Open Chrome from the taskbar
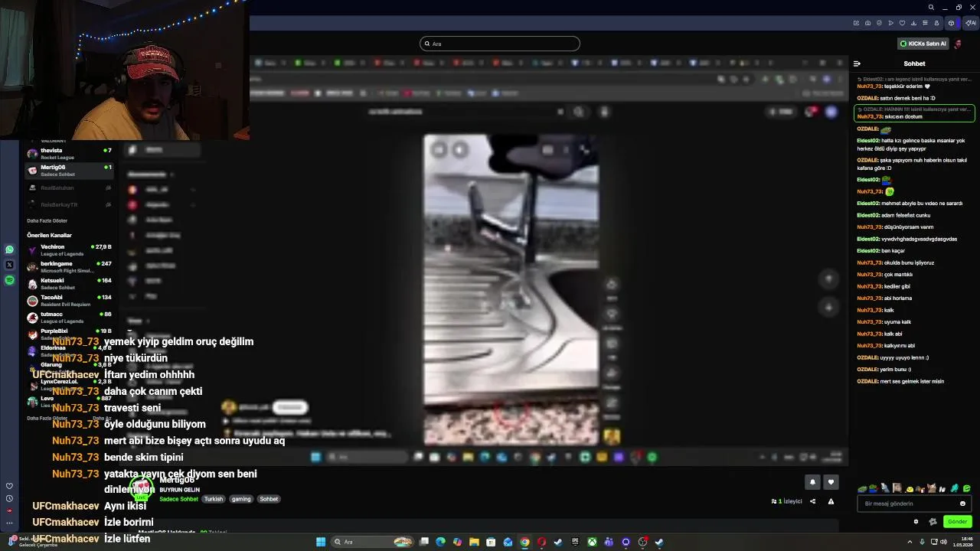The width and height of the screenshot is (980, 551). click(x=524, y=542)
